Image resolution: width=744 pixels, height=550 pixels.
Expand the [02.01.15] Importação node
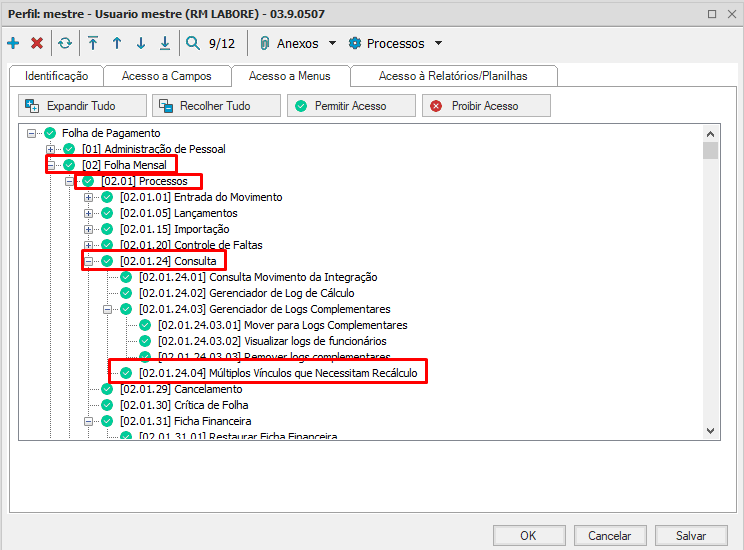click(88, 229)
